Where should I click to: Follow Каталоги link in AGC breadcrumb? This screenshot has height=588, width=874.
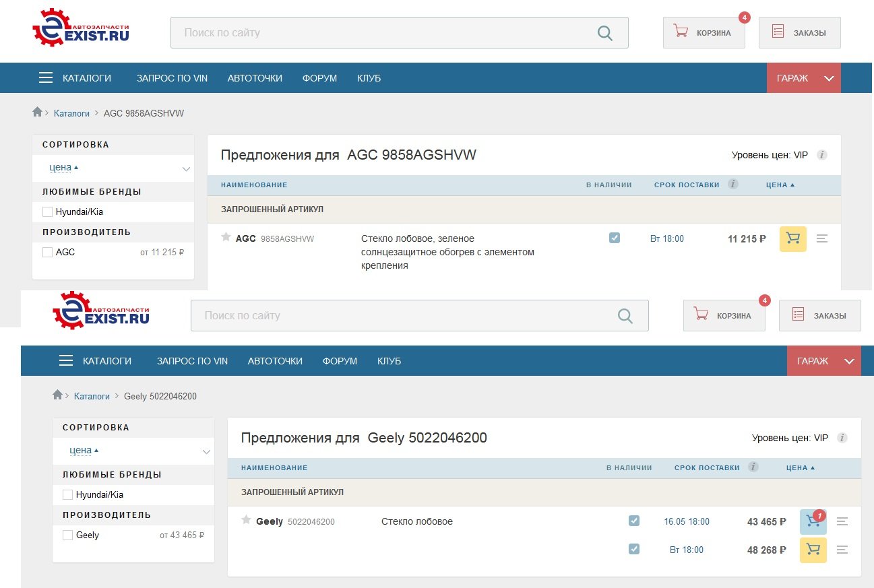(x=71, y=113)
